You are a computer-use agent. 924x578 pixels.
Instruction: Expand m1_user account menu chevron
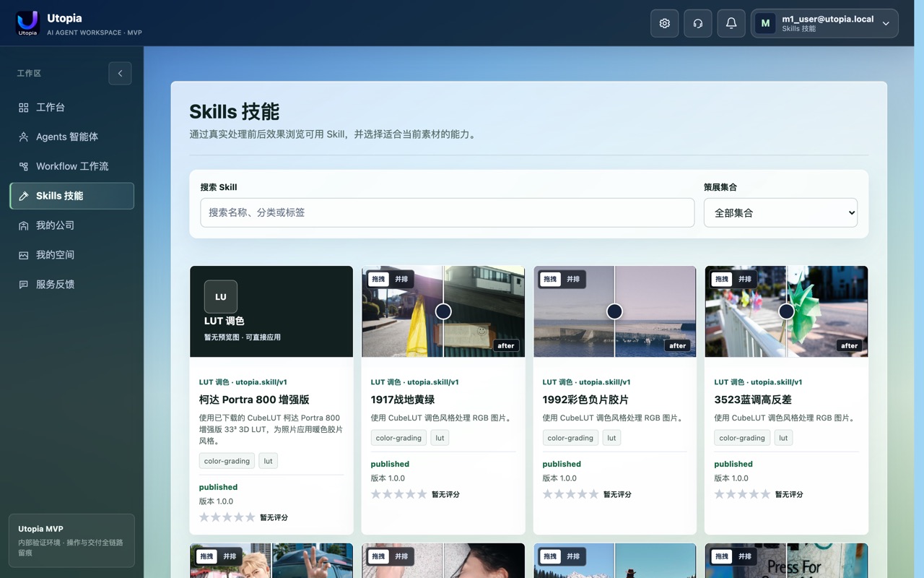(886, 23)
